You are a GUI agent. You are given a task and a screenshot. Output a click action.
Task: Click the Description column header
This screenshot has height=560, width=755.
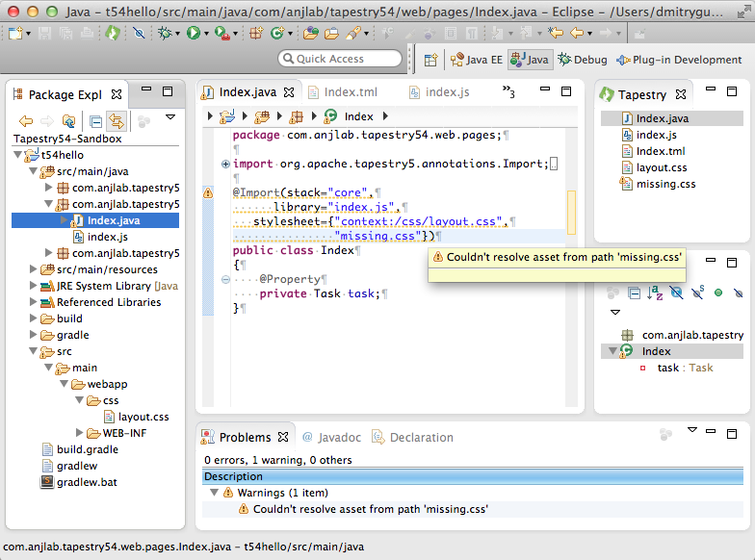(473, 476)
